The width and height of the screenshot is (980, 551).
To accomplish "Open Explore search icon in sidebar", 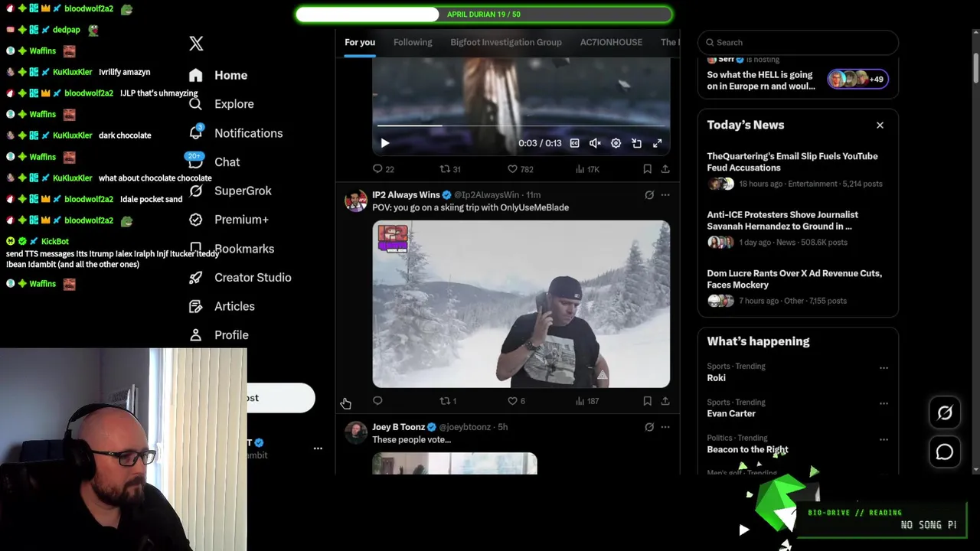I will tap(196, 104).
